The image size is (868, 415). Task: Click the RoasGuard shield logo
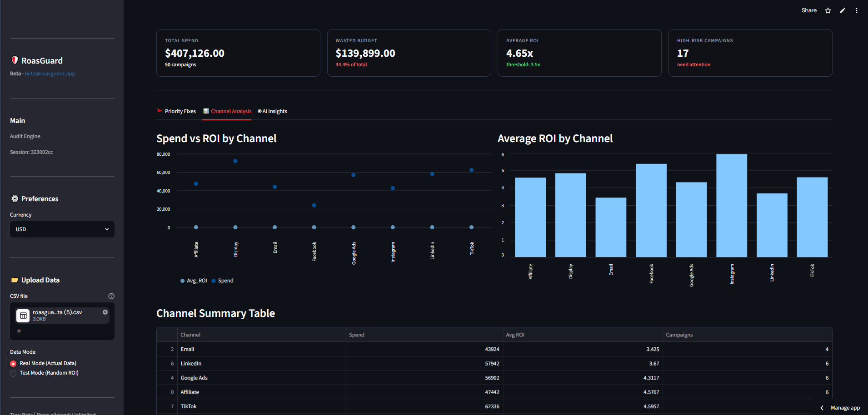(x=15, y=60)
